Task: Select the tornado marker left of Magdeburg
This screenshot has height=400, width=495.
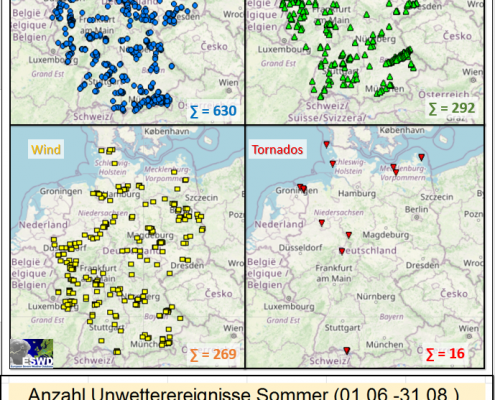Action: [349, 235]
